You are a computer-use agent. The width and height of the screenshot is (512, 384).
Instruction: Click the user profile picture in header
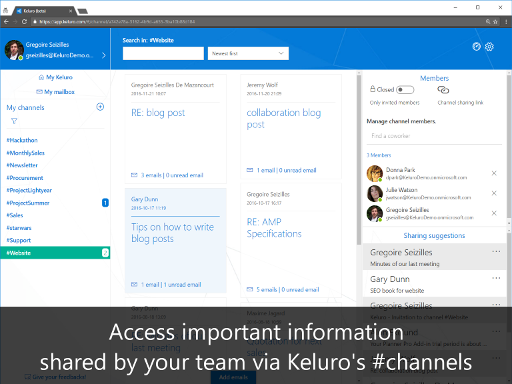(14, 50)
